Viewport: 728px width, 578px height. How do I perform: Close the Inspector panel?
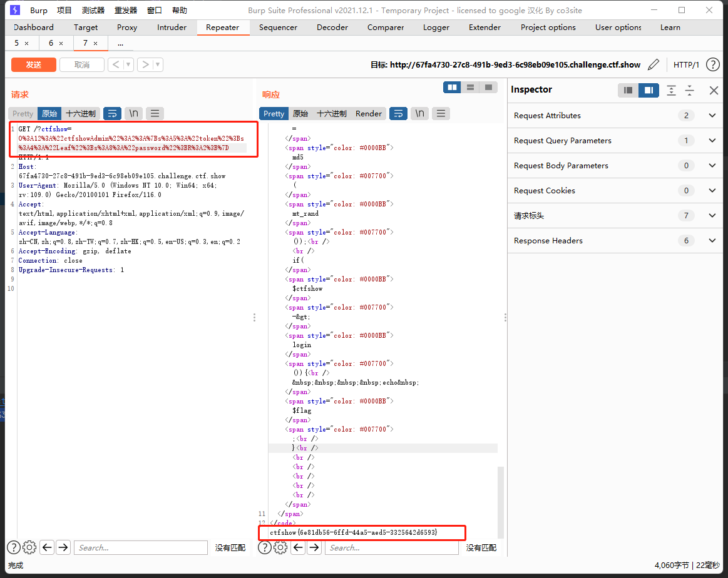click(714, 90)
